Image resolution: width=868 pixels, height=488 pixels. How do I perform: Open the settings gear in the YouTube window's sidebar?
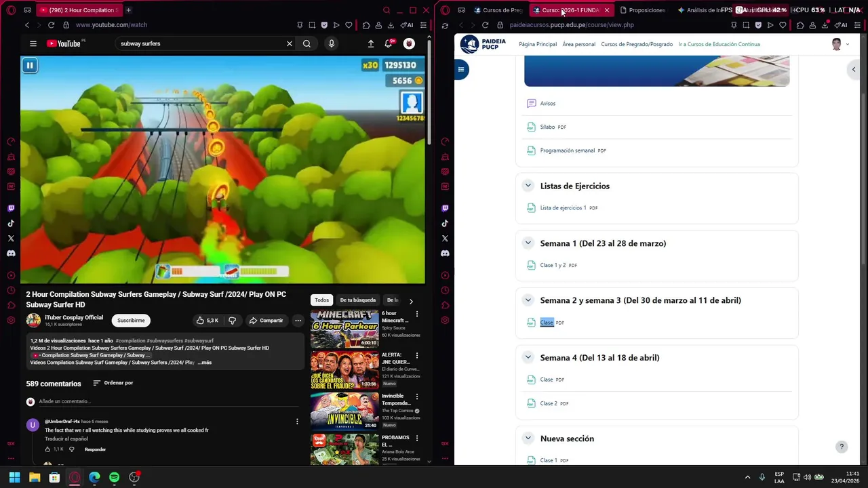[11, 320]
